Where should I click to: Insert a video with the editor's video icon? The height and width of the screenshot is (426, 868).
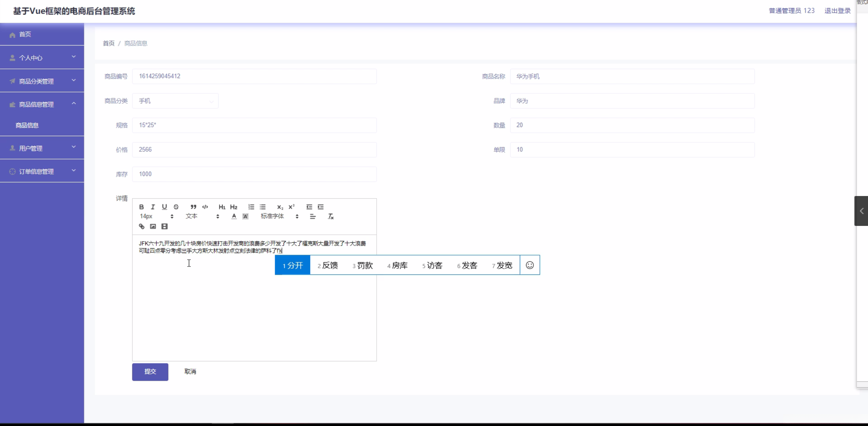pos(164,226)
